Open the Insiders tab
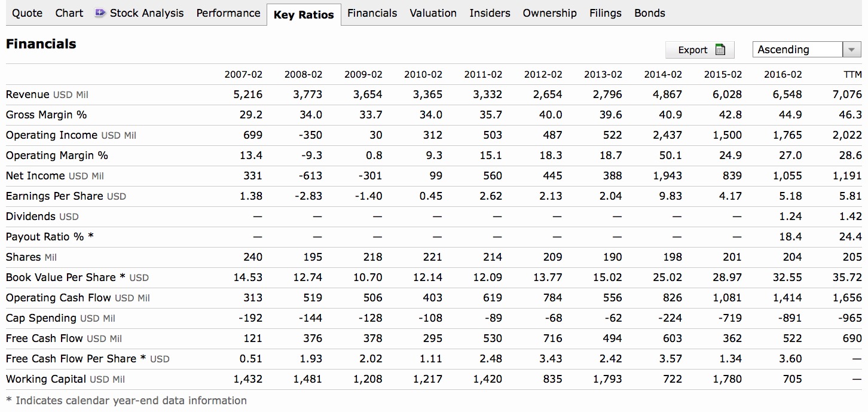This screenshot has height=412, width=868. pyautogui.click(x=490, y=13)
